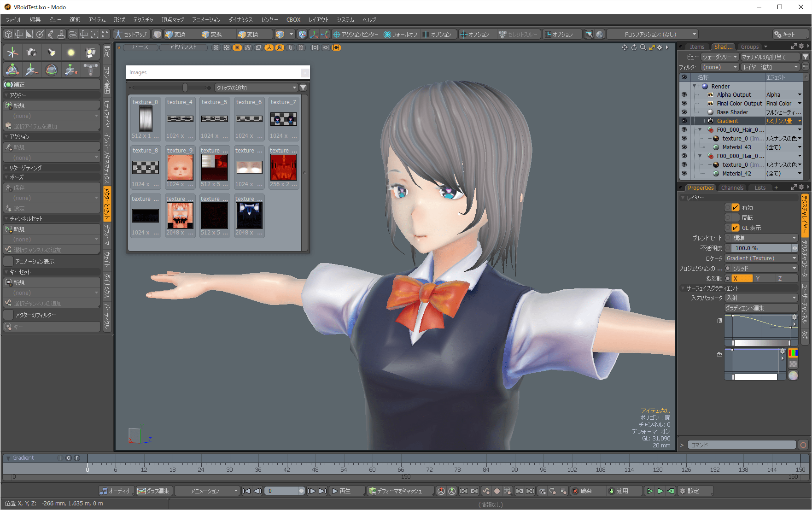Jump to last frame playback icon
812x510 pixels.
pyautogui.click(x=322, y=491)
